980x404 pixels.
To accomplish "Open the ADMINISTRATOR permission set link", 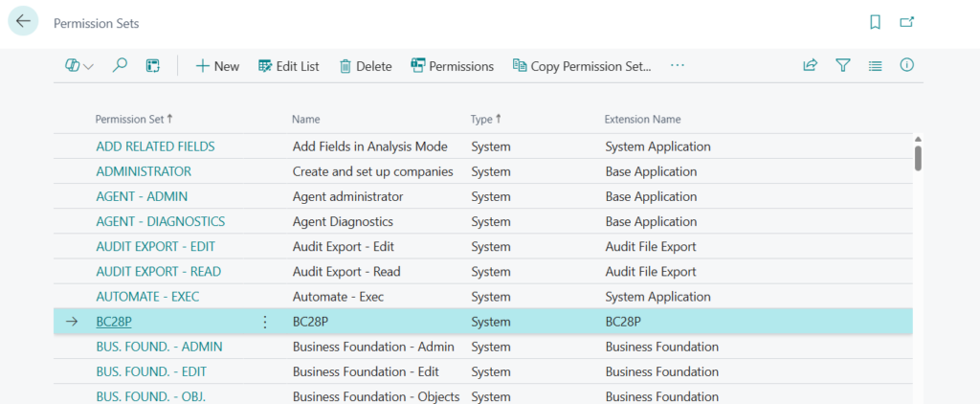I will click(144, 171).
